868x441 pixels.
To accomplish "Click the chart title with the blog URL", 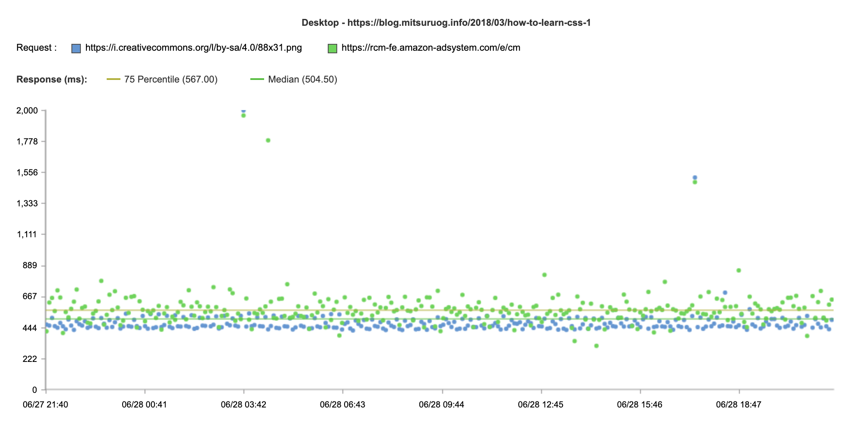I will (x=446, y=23).
